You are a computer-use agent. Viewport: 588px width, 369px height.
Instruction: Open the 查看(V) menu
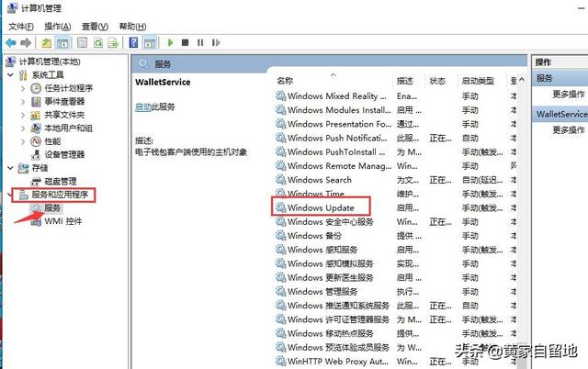[95, 27]
